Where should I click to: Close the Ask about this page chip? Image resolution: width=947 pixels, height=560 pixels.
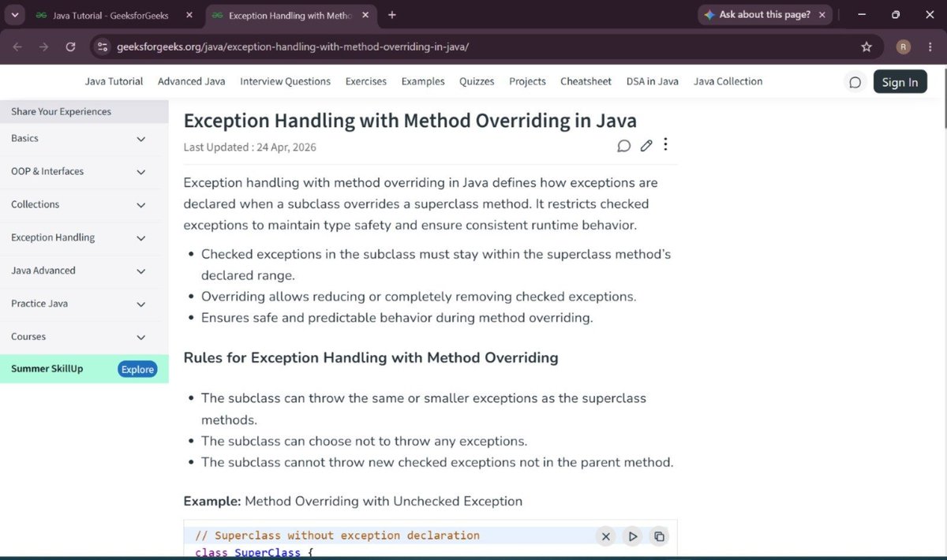pos(822,14)
